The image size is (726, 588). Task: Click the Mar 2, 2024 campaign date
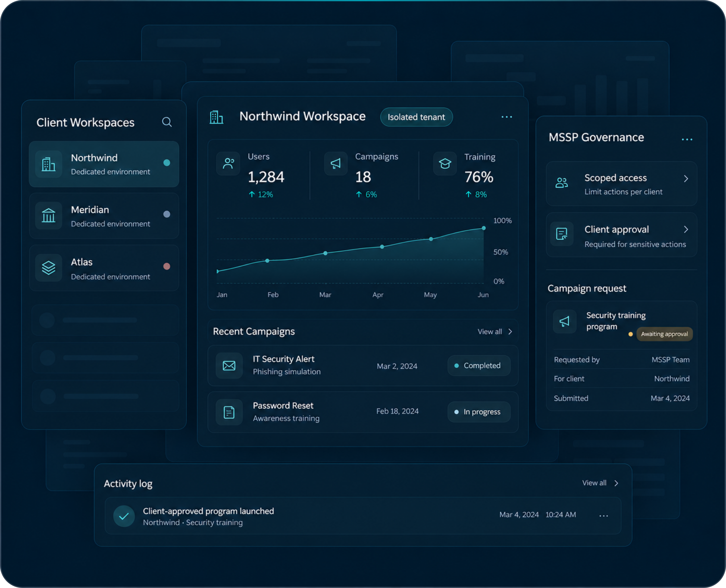(x=397, y=366)
